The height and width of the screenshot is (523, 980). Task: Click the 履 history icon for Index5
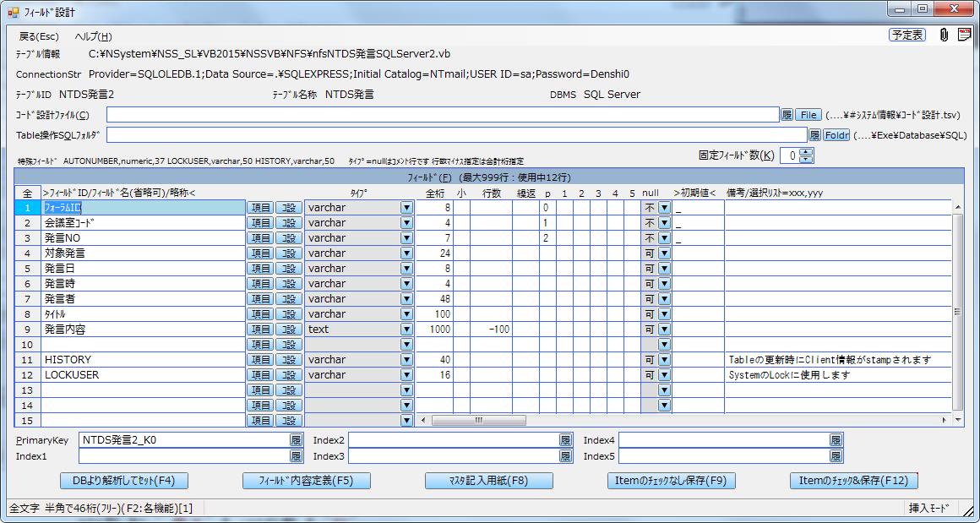(836, 456)
